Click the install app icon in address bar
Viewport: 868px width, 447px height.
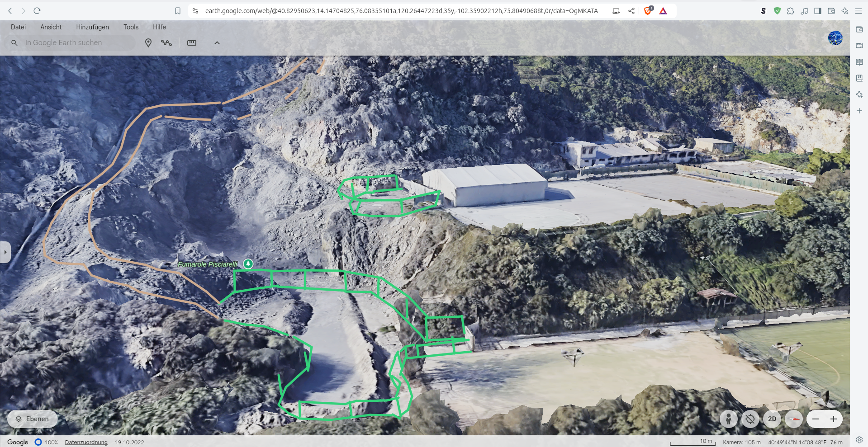pyautogui.click(x=616, y=11)
